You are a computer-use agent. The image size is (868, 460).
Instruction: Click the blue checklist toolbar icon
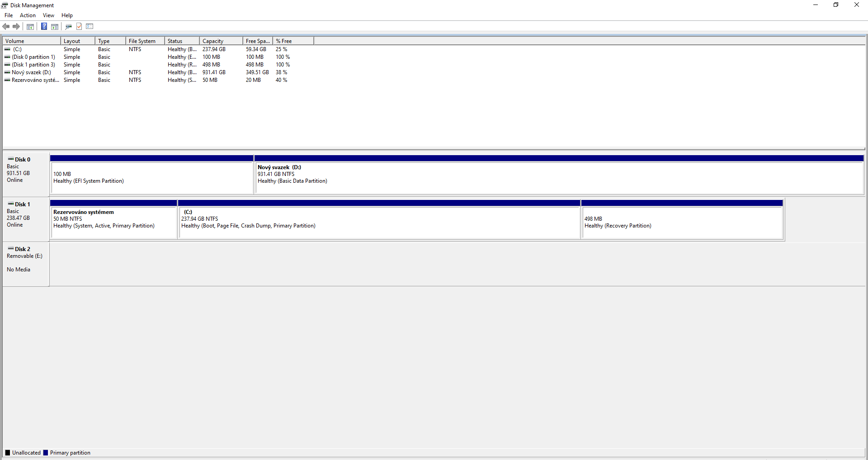tap(90, 26)
